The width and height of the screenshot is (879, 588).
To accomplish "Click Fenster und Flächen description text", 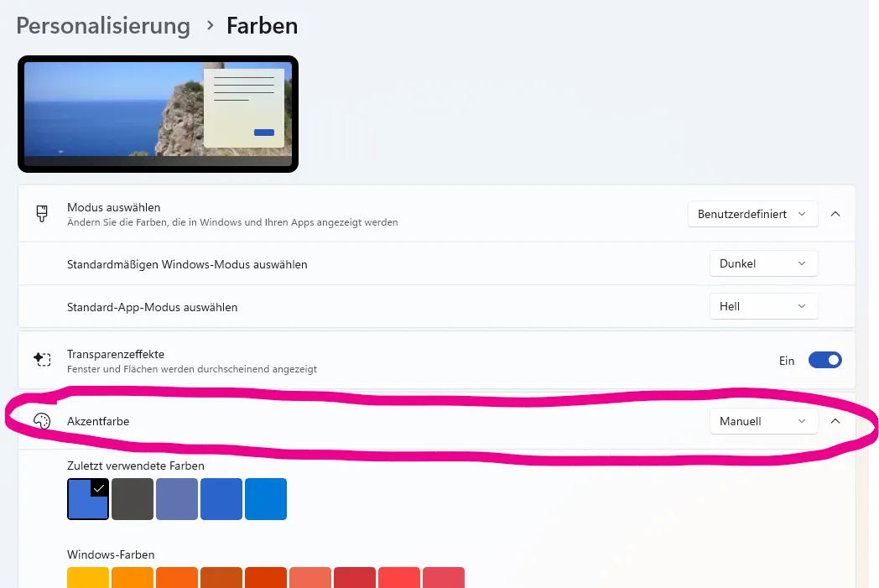I will (192, 369).
